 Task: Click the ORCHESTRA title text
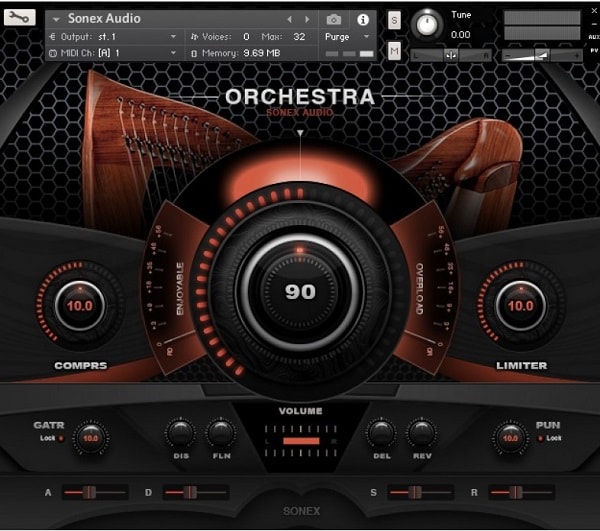coord(300,97)
